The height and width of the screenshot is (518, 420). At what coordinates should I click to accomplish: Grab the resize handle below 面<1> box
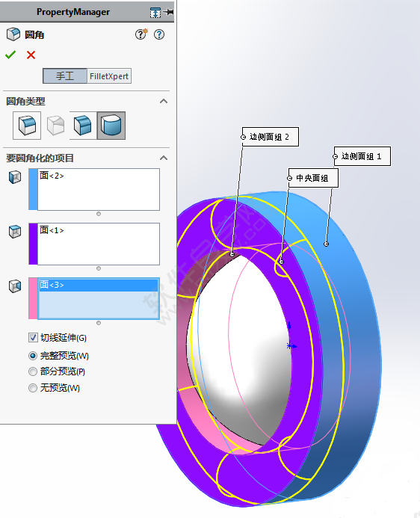tap(99, 268)
